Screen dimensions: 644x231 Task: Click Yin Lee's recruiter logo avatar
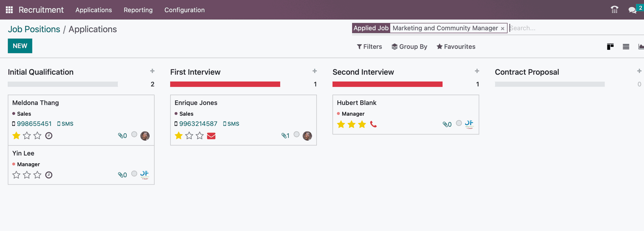click(x=144, y=175)
